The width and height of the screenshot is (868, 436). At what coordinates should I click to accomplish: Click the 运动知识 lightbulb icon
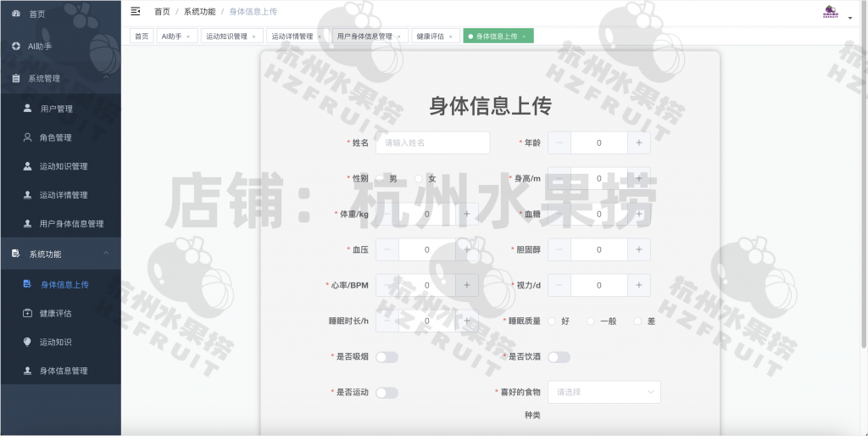coord(27,342)
